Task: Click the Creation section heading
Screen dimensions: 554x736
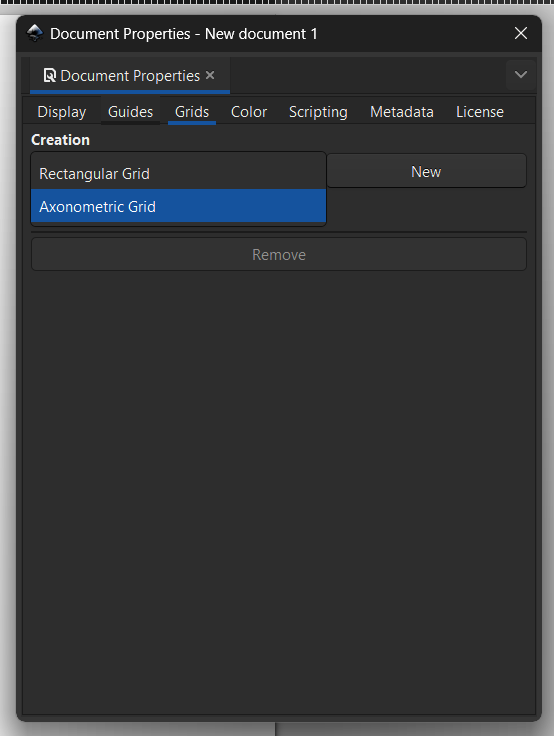Action: [60, 140]
